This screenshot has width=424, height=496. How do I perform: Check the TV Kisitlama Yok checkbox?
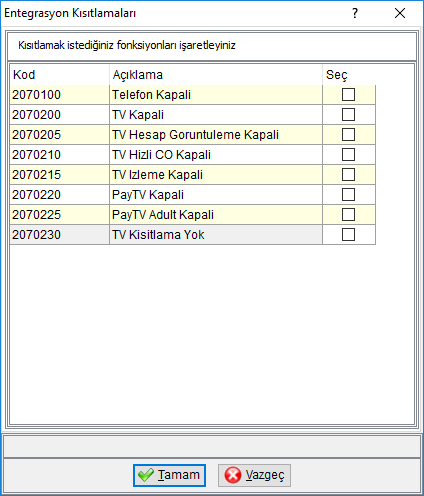tap(348, 235)
